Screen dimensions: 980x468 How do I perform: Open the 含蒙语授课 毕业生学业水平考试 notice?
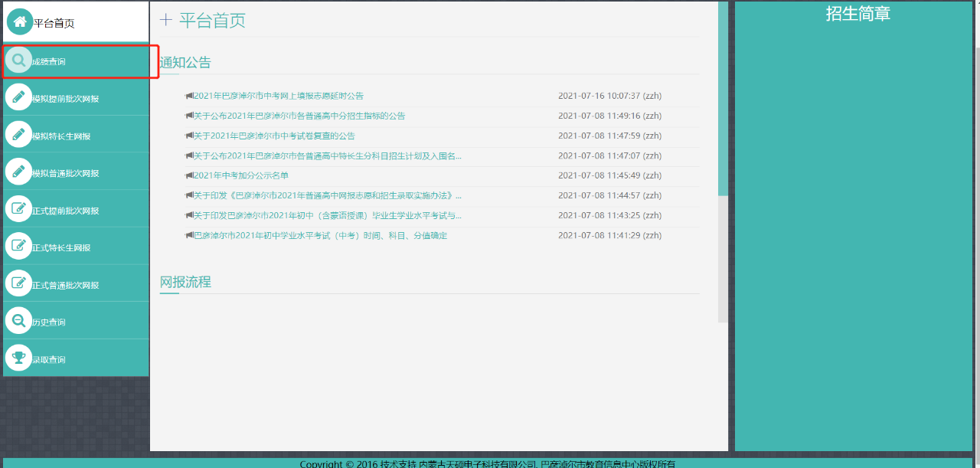coord(327,215)
